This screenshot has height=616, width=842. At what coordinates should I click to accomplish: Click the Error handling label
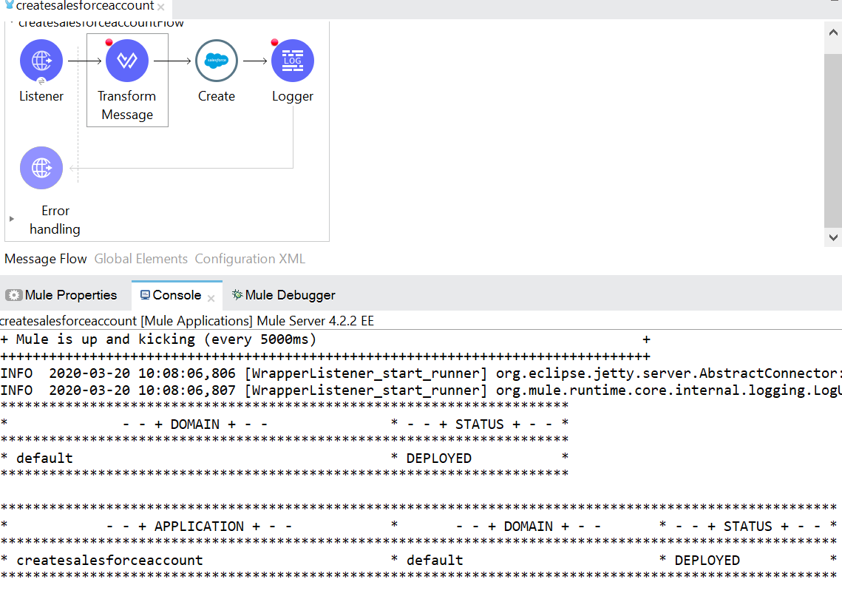click(55, 220)
